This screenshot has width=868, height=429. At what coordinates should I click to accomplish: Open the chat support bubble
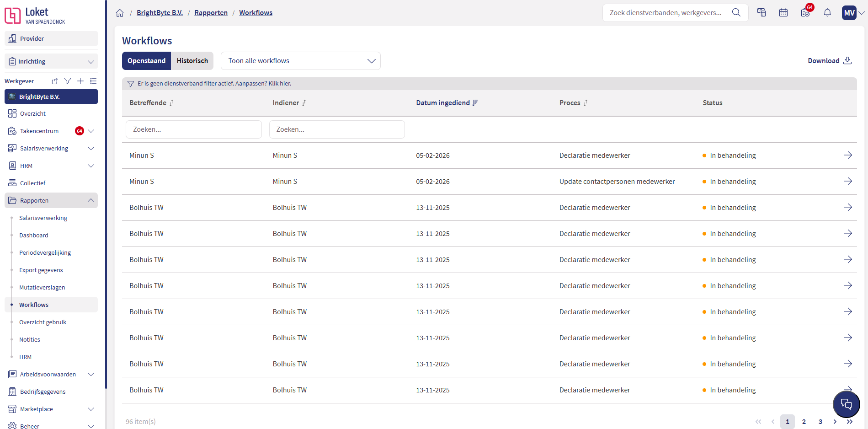[x=846, y=404]
